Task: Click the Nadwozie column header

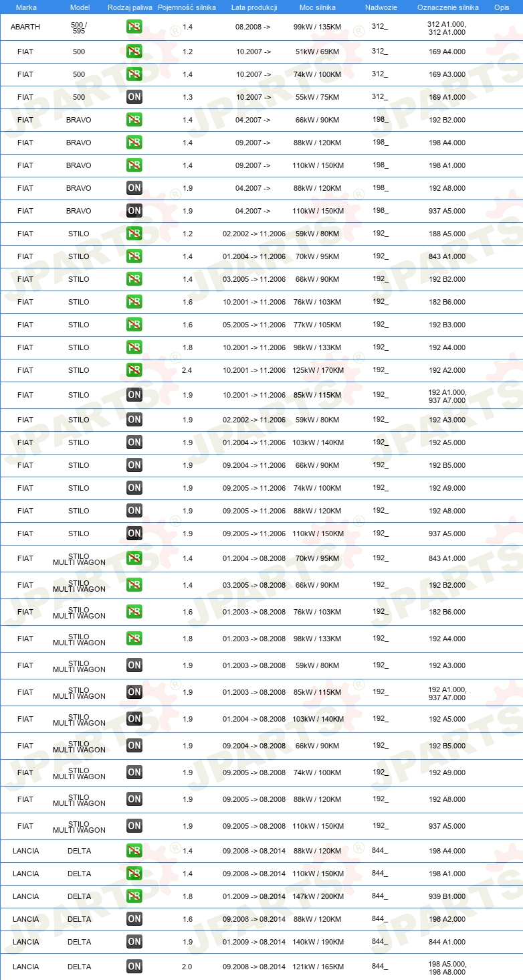Action: pos(381,7)
